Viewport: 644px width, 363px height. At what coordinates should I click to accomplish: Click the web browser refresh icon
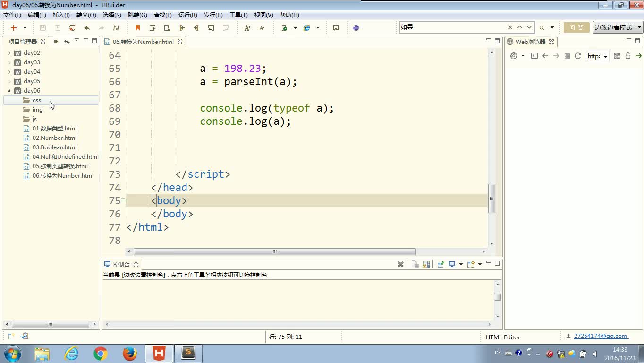pyautogui.click(x=578, y=56)
